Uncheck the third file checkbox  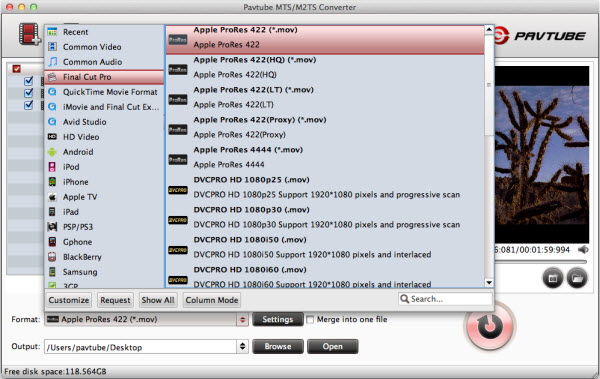pos(28,105)
